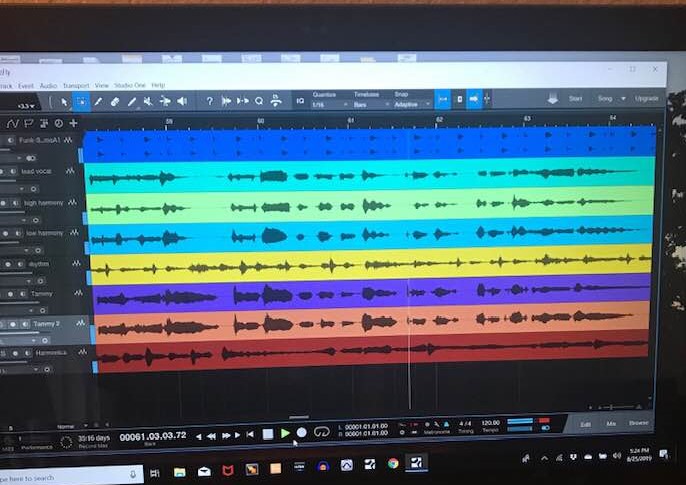Image resolution: width=686 pixels, height=485 pixels.
Task: Click the metronome icon in transport
Action: coord(446,424)
